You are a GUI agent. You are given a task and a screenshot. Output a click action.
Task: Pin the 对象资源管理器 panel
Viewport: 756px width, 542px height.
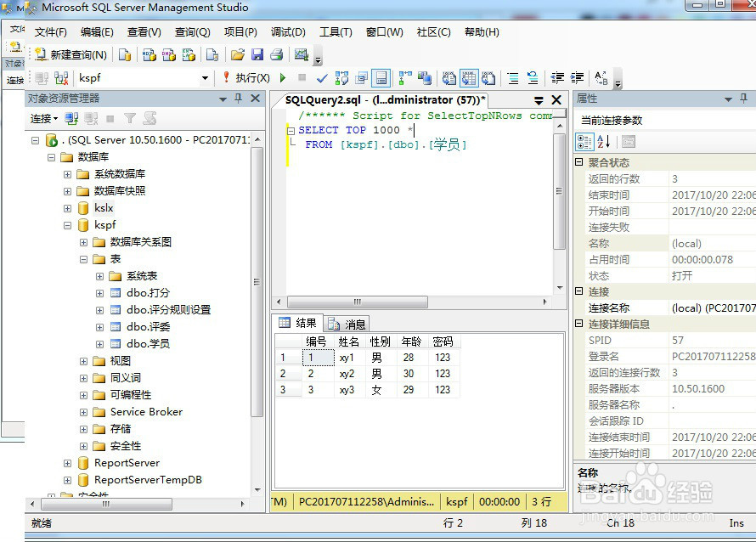pyautogui.click(x=238, y=99)
